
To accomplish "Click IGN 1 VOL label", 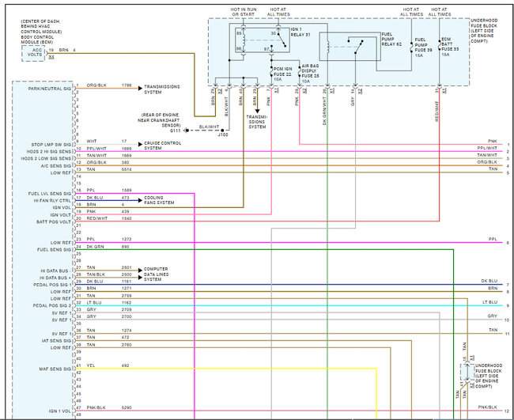I will pos(60,411).
